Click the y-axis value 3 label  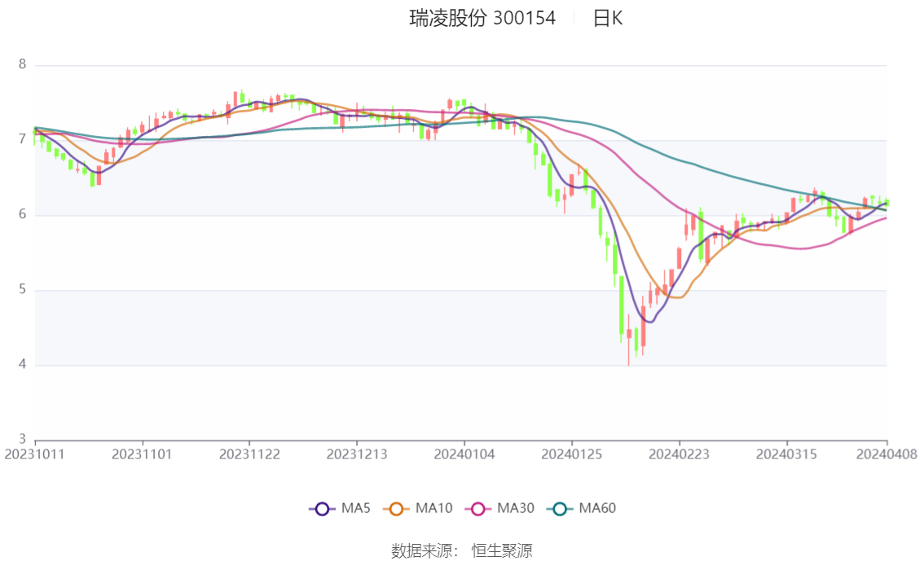23,440
